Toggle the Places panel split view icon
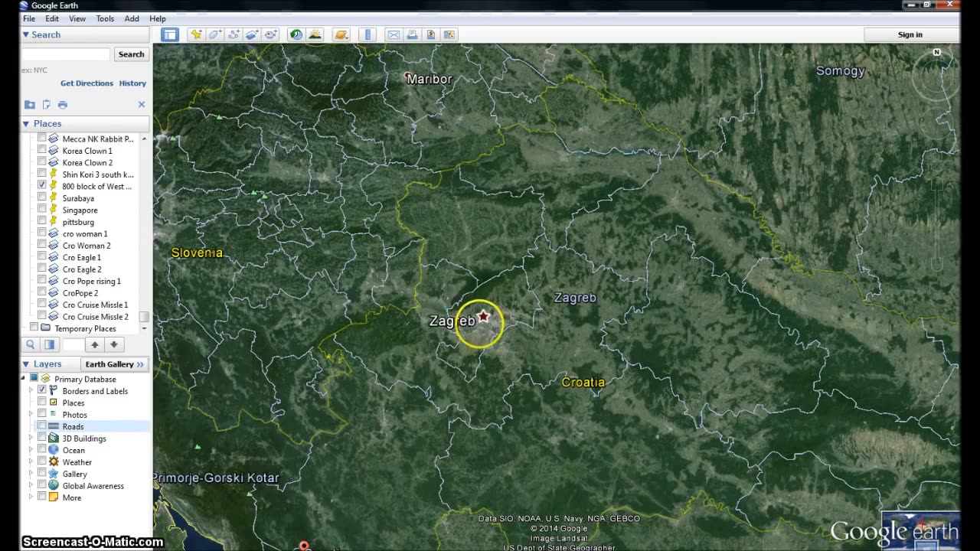Screen dimensions: 980x551 coord(49,345)
